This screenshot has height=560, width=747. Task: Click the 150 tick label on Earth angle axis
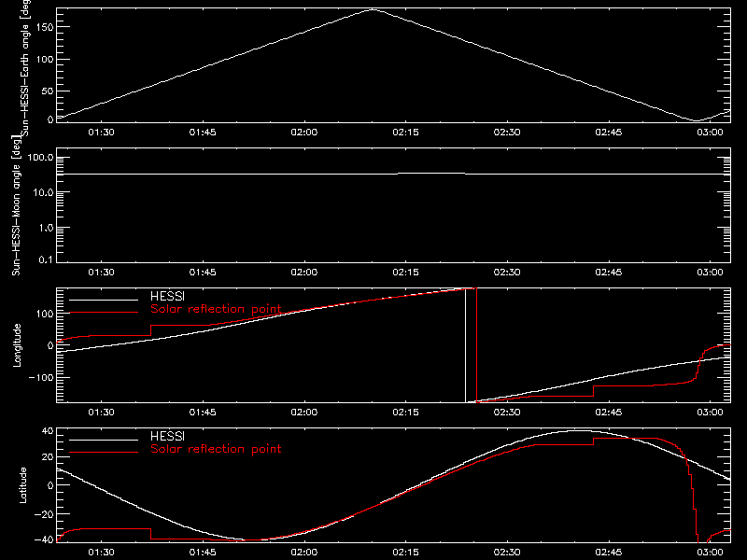pos(44,27)
